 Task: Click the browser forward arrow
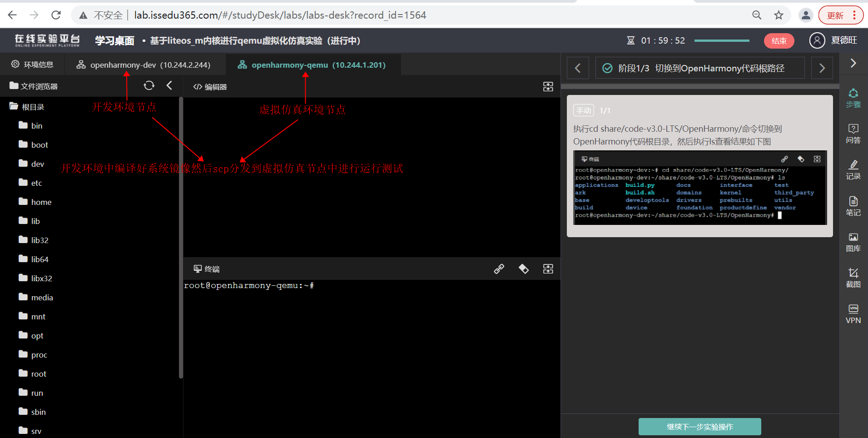pyautogui.click(x=34, y=15)
